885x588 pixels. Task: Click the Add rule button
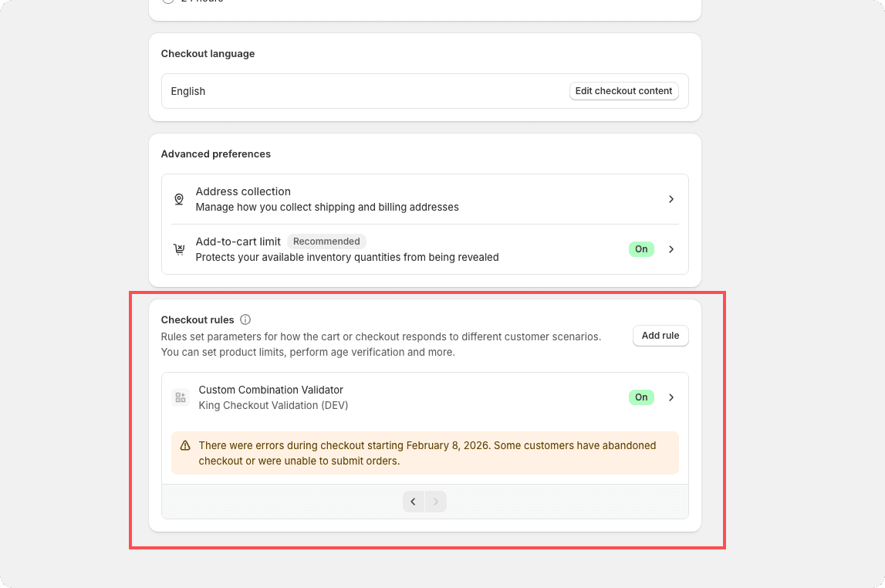(660, 336)
